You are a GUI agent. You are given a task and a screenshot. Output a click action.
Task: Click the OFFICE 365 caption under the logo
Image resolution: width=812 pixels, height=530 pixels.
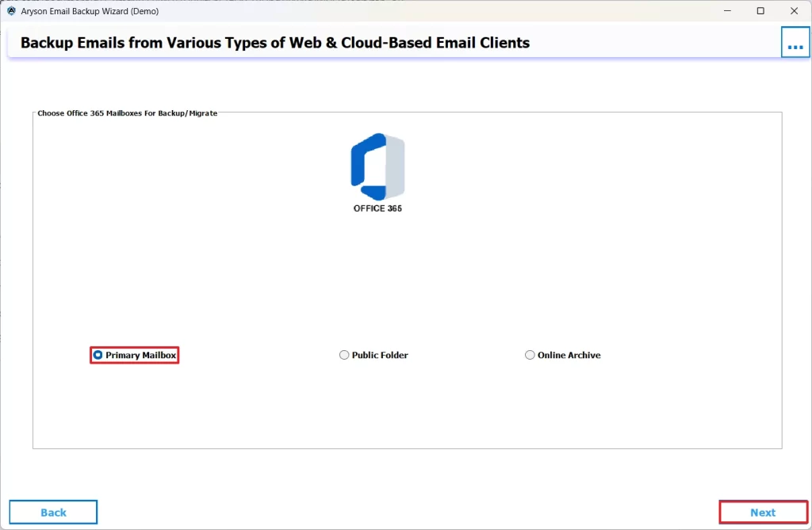377,210
